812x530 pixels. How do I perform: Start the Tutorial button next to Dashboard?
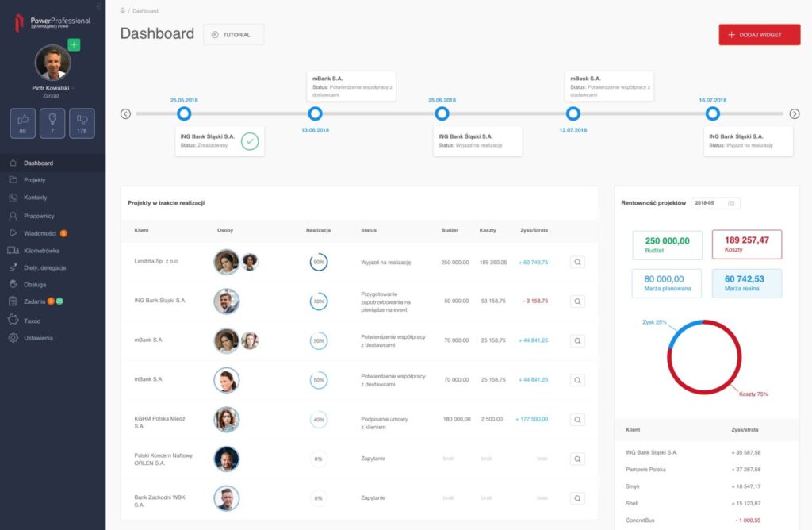click(233, 35)
